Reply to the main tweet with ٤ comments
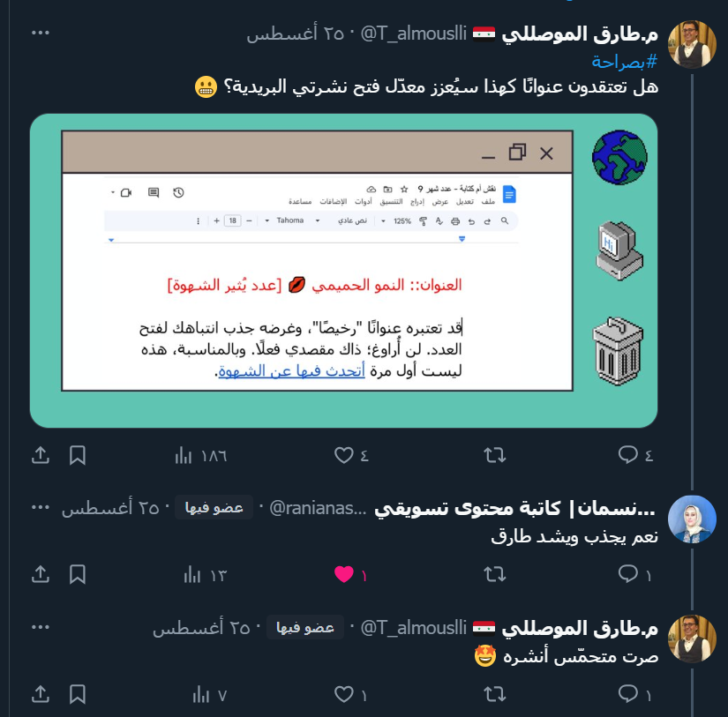 point(635,455)
